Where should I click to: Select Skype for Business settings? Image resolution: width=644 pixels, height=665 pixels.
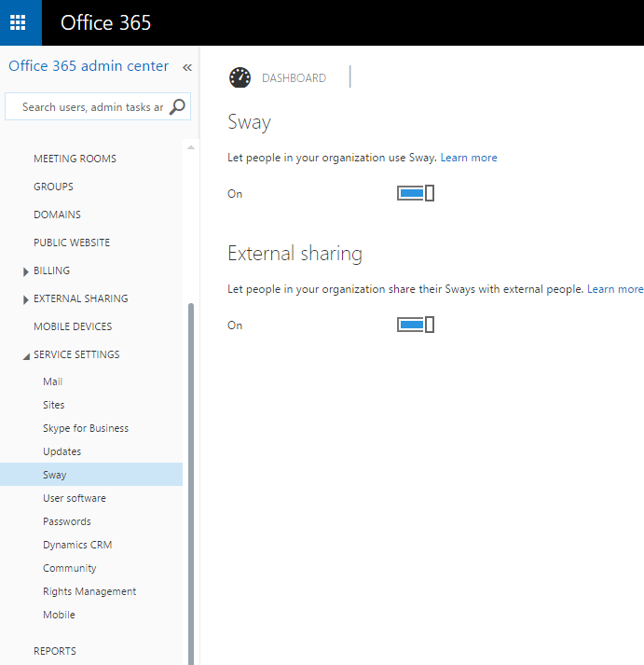click(x=86, y=428)
